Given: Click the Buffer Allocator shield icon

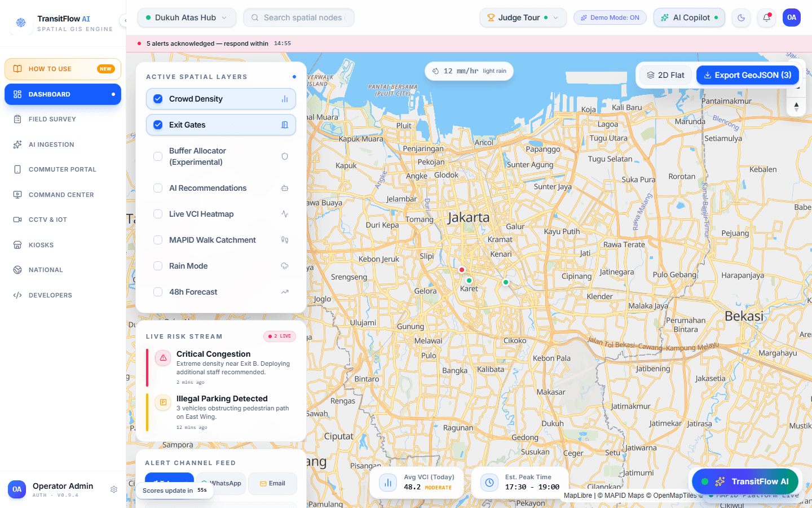Looking at the screenshot, I should coord(285,156).
